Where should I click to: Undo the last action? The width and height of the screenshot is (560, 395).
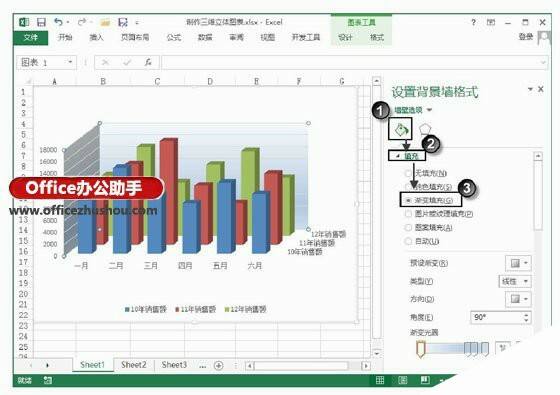(x=59, y=22)
